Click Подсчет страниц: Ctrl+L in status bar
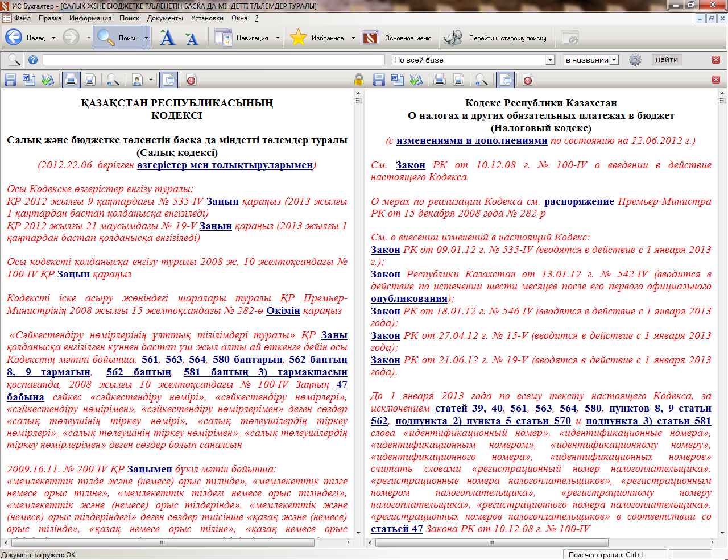 point(606,554)
